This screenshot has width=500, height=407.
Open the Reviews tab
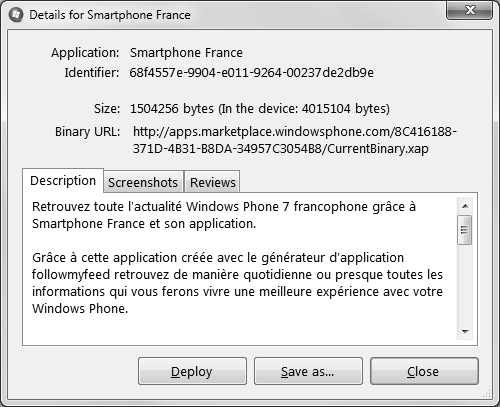(x=212, y=182)
